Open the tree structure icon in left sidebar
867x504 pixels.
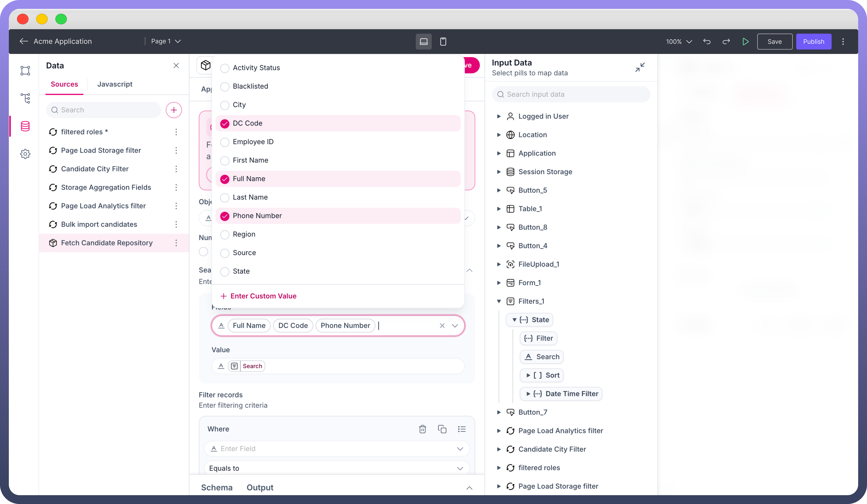point(25,98)
